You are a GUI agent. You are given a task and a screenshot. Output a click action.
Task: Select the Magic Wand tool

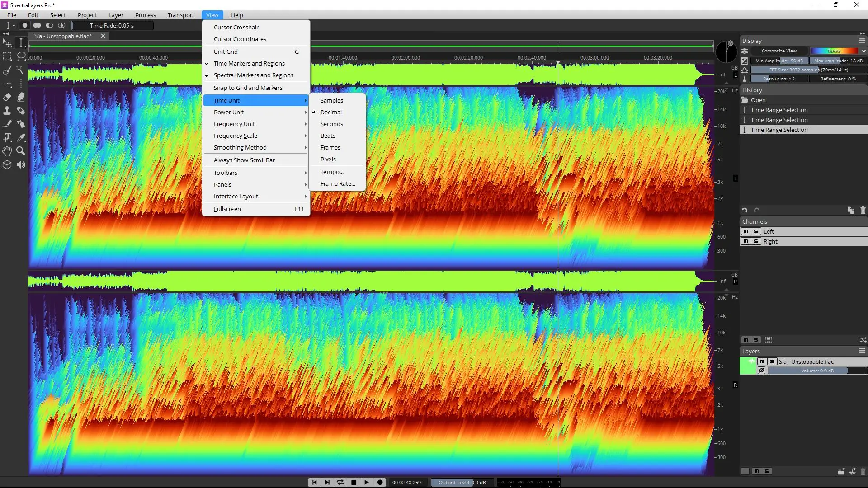click(20, 70)
